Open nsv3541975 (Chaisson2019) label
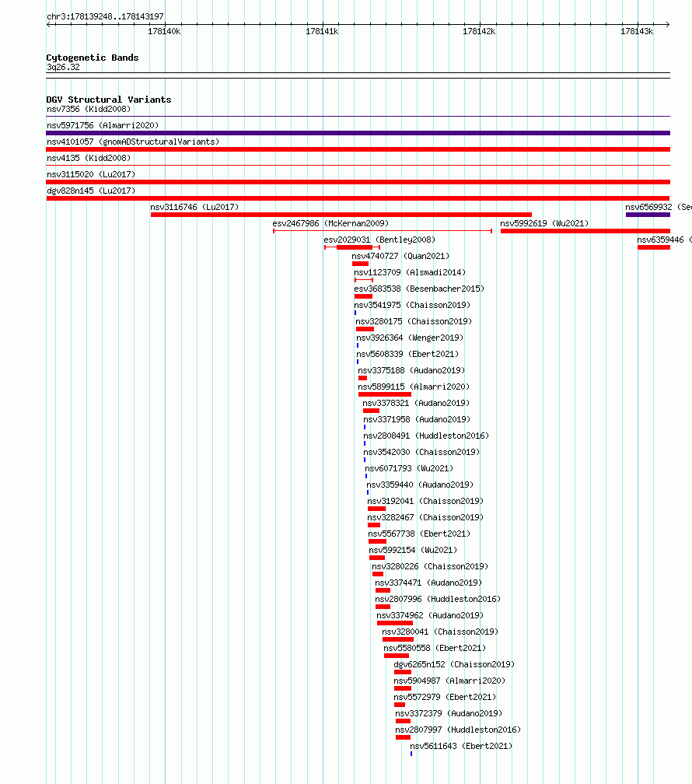Viewport: 692px width, 784px height. [413, 305]
